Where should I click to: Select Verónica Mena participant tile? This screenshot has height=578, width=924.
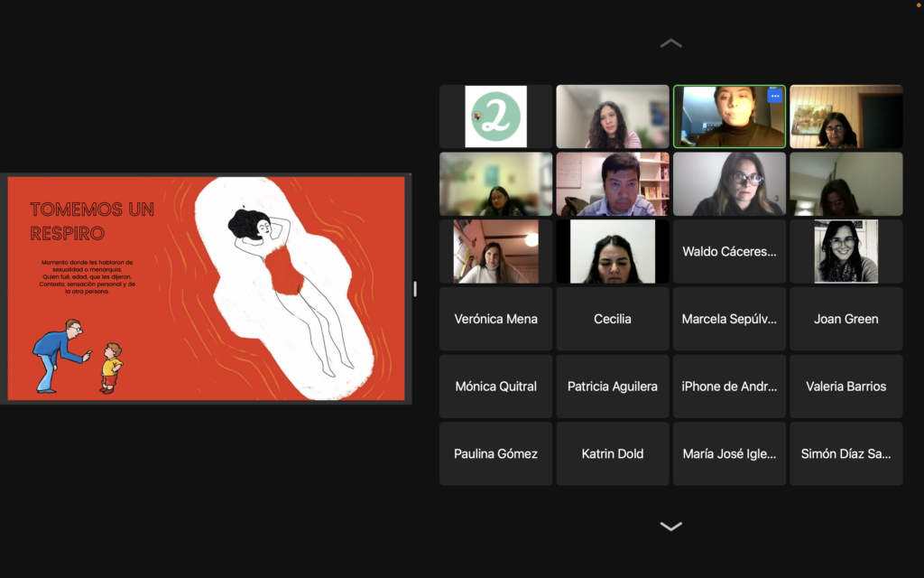[495, 319]
